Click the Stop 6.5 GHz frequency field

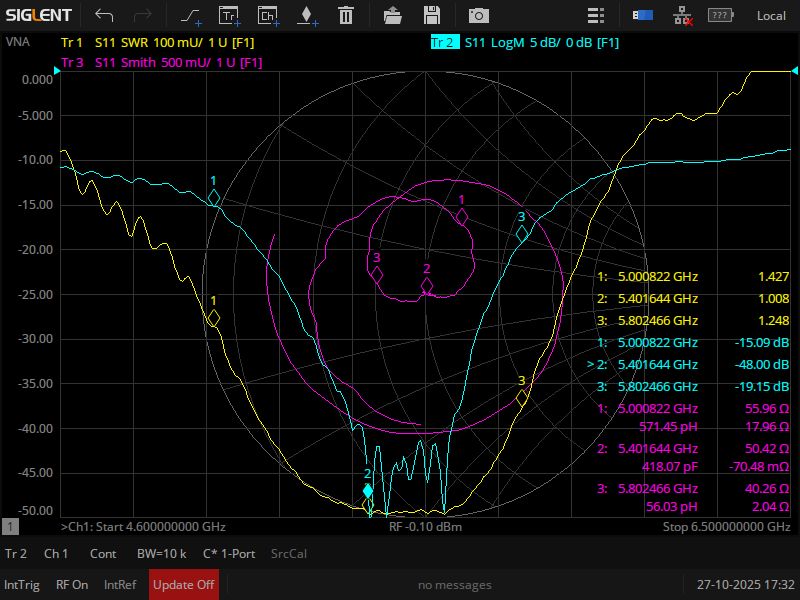(719, 526)
